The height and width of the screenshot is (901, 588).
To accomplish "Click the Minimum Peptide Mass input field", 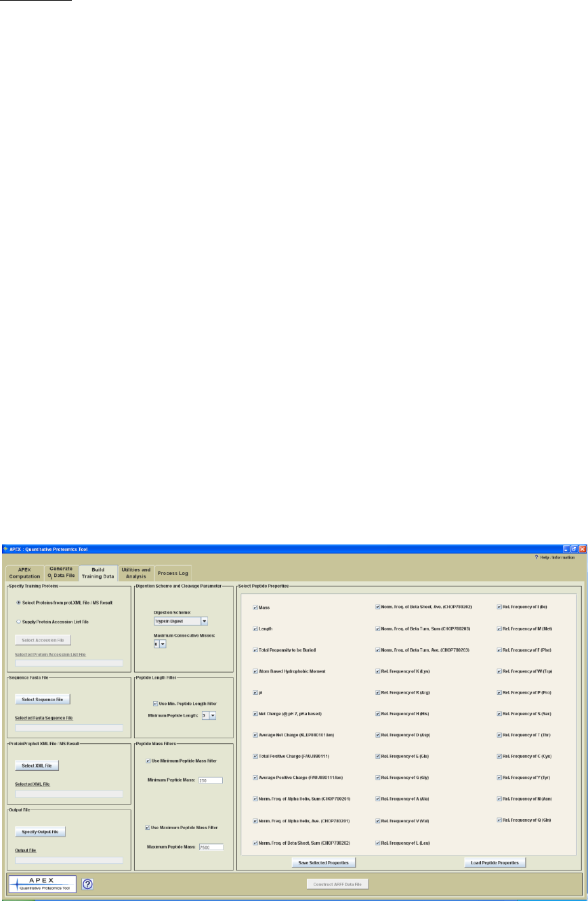I will (x=211, y=780).
